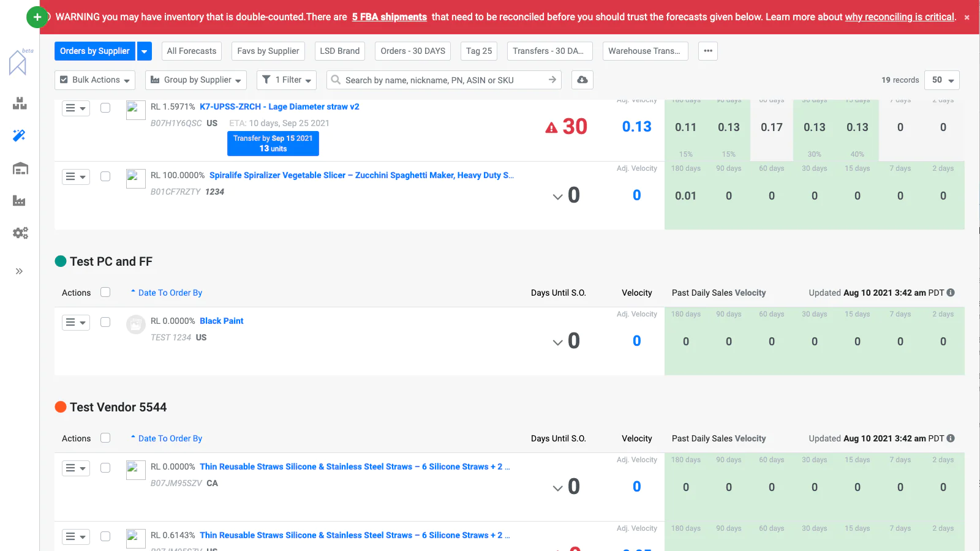Toggle select-all checkbox under Test PC and FF

click(105, 293)
